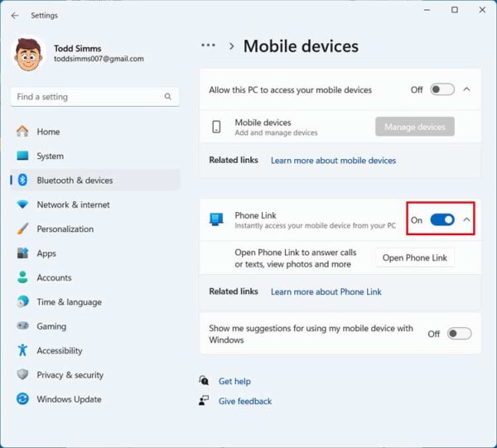Open breadcrumb ellipsis menu
Screen dimensions: 497x448
208,46
